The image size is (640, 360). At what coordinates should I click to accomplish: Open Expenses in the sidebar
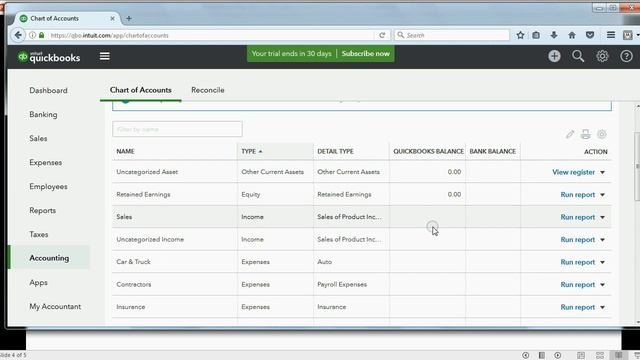click(45, 162)
